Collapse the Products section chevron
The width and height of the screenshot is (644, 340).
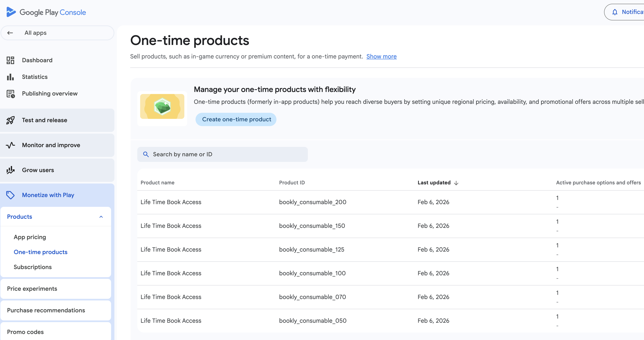pos(101,217)
